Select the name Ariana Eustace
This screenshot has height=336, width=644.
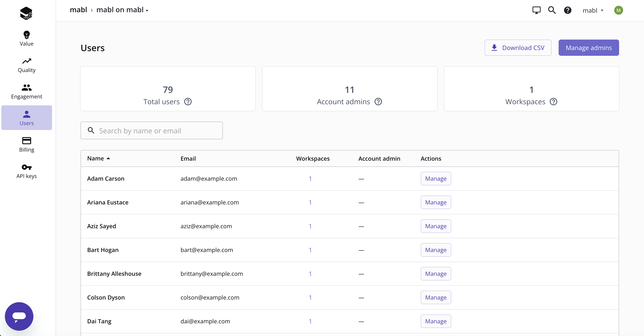point(108,202)
